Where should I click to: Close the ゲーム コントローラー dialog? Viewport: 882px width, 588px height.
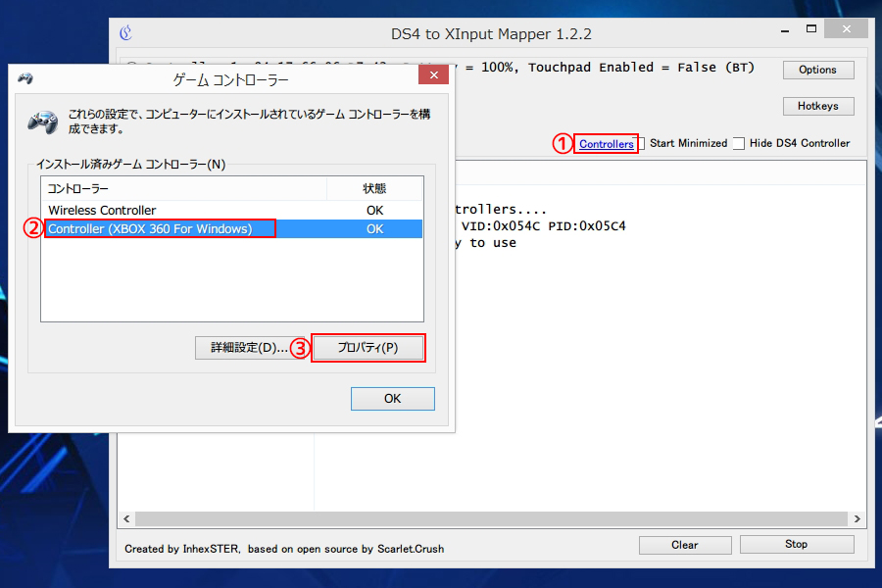pyautogui.click(x=434, y=74)
